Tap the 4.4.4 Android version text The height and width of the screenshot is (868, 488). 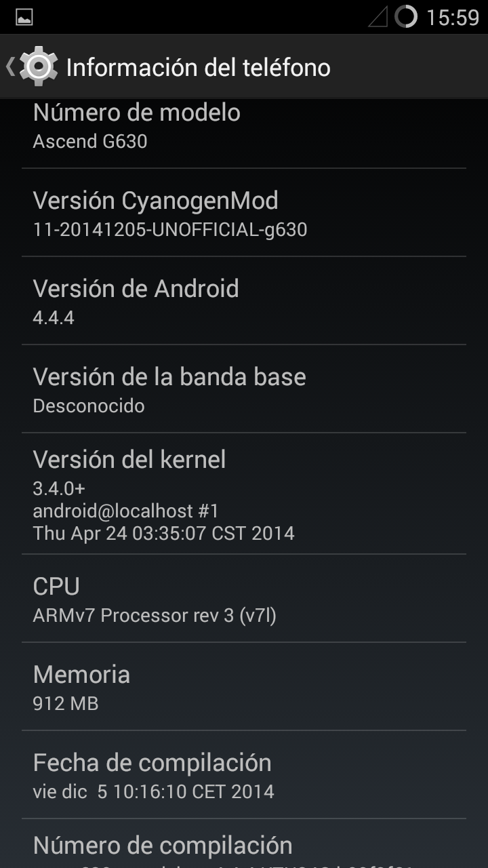54,317
